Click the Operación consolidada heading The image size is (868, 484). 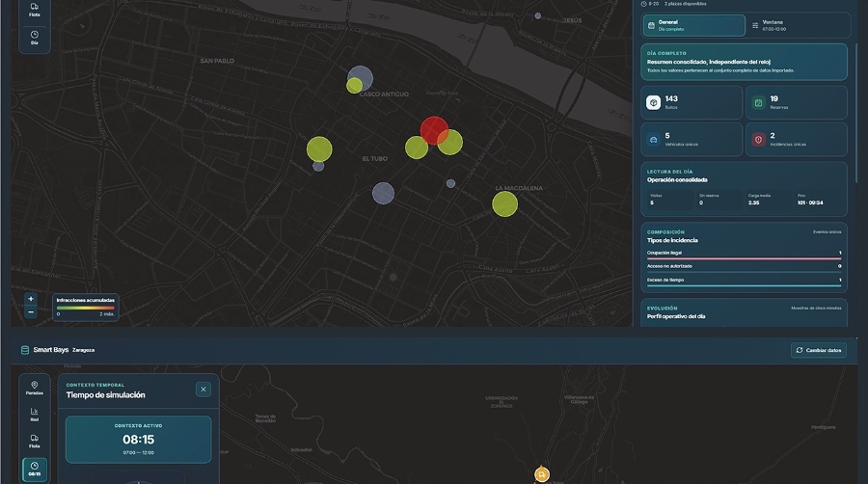[x=677, y=179]
